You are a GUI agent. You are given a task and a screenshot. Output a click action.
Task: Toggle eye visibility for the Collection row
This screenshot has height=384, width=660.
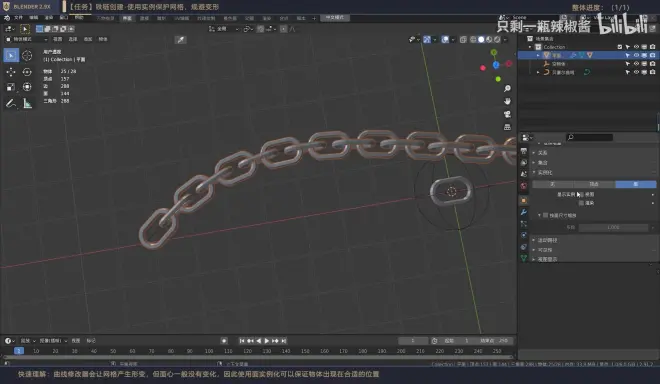(x=636, y=47)
